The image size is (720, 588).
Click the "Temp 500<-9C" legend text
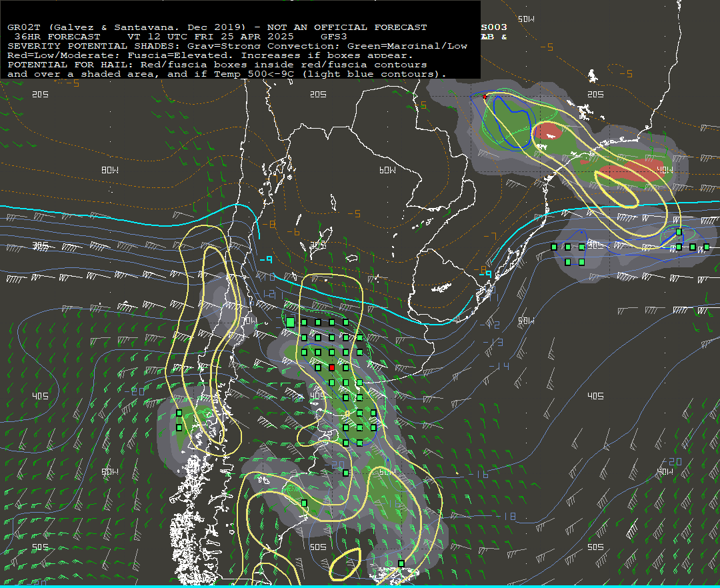pos(254,74)
